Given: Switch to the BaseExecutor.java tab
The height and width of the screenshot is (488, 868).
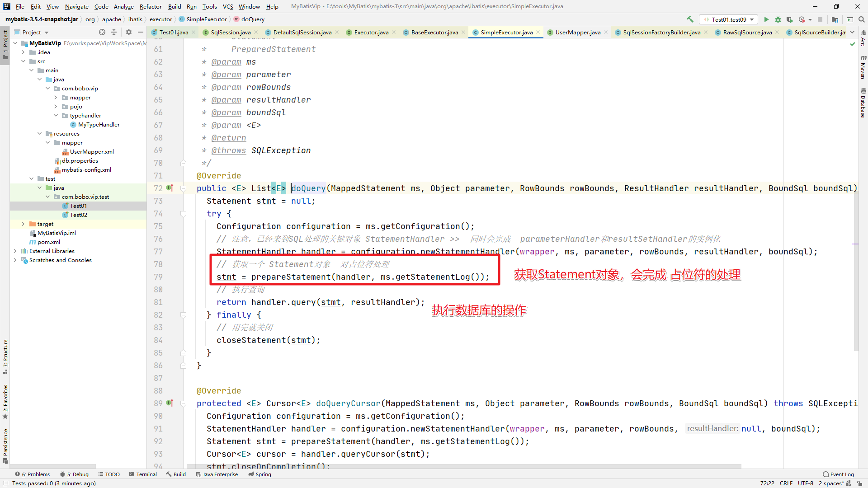Looking at the screenshot, I should [x=434, y=32].
